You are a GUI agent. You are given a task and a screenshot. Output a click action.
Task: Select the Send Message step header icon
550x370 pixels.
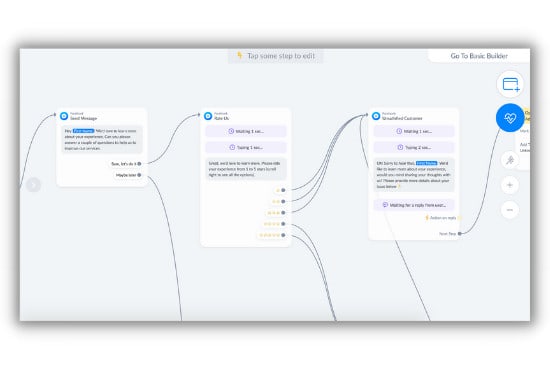(x=64, y=116)
